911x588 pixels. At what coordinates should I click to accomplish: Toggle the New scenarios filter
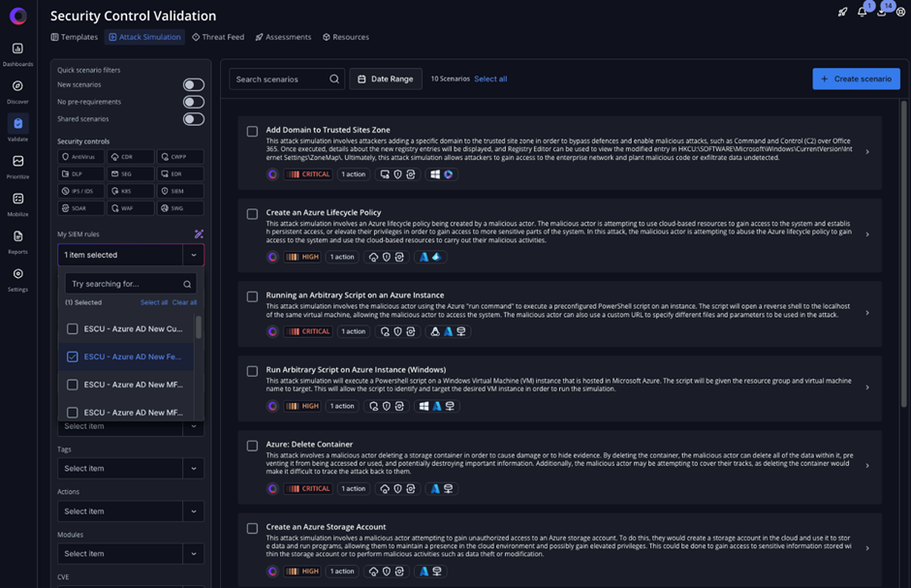click(194, 84)
